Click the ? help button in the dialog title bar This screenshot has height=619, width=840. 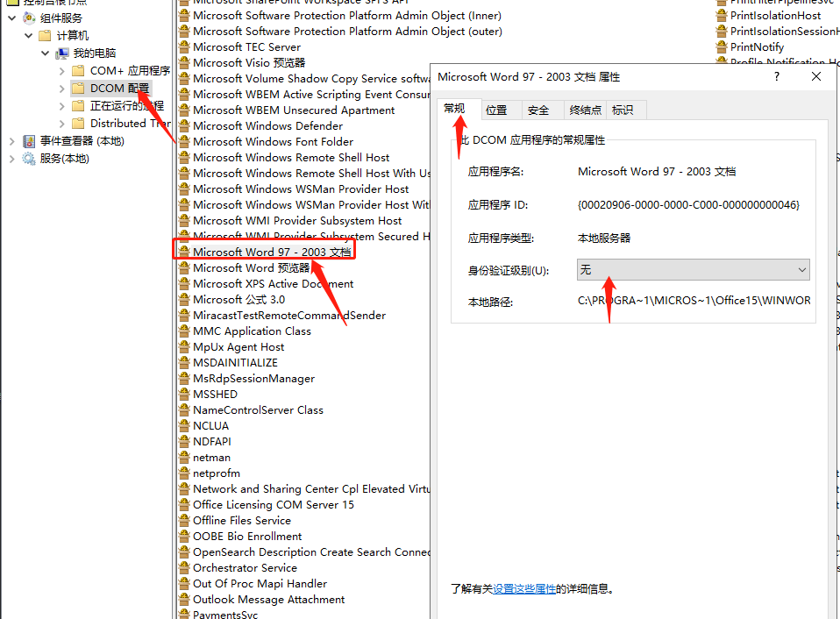(x=777, y=76)
